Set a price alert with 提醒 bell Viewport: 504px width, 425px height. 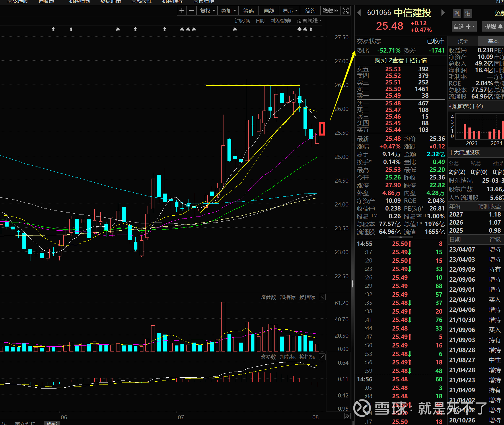[493, 26]
